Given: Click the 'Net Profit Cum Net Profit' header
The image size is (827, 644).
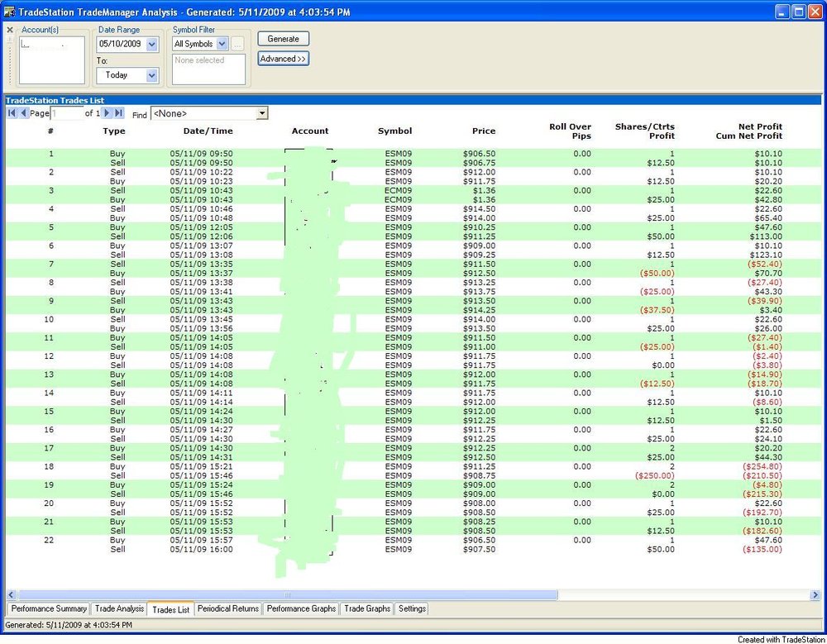Looking at the screenshot, I should pyautogui.click(x=749, y=131).
